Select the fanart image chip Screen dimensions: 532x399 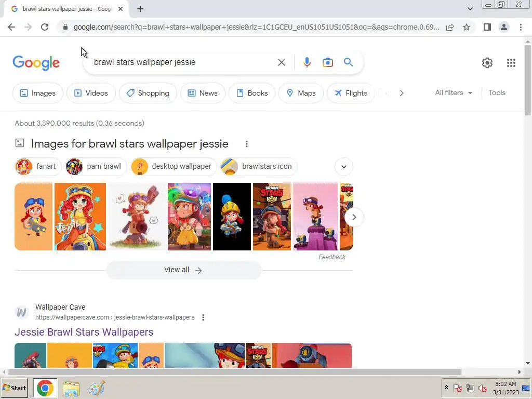(x=38, y=167)
